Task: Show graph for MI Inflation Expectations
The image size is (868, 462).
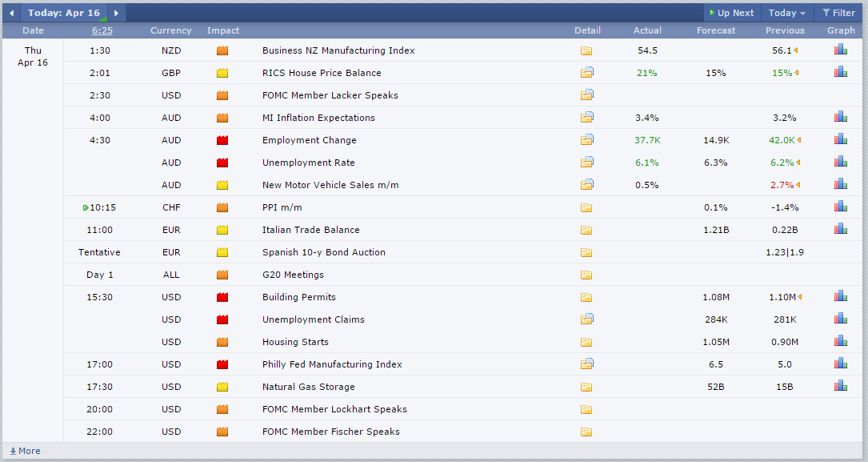Action: [x=840, y=117]
